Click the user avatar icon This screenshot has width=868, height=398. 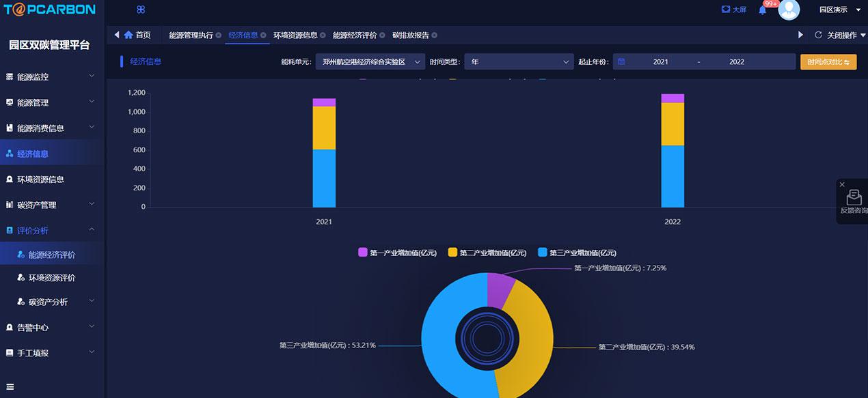789,10
